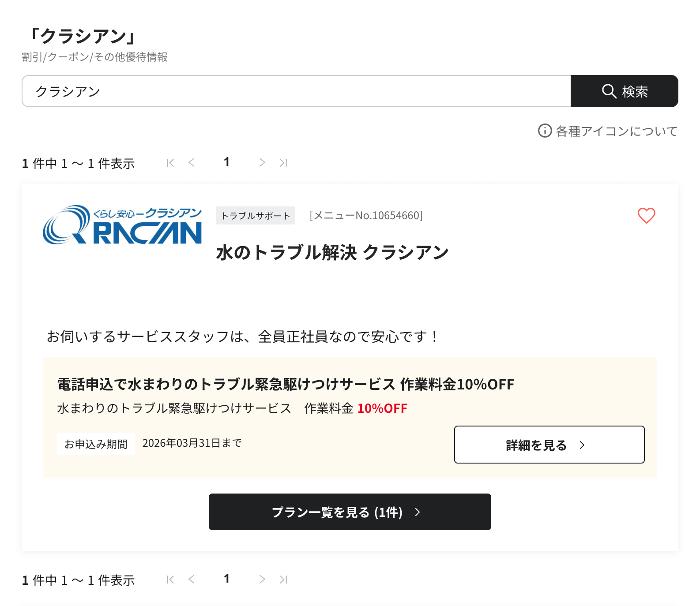This screenshot has width=700, height=606.
Task: Click the previous page arrow icon
Action: (x=192, y=162)
